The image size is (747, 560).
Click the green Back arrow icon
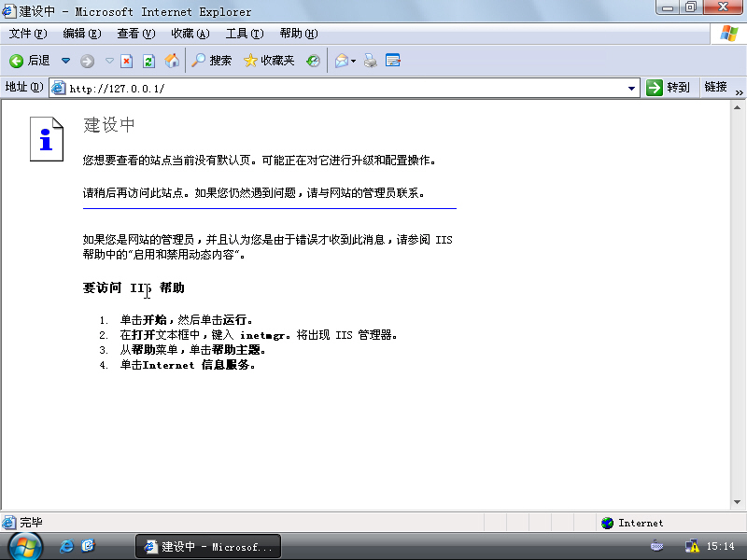click(16, 61)
